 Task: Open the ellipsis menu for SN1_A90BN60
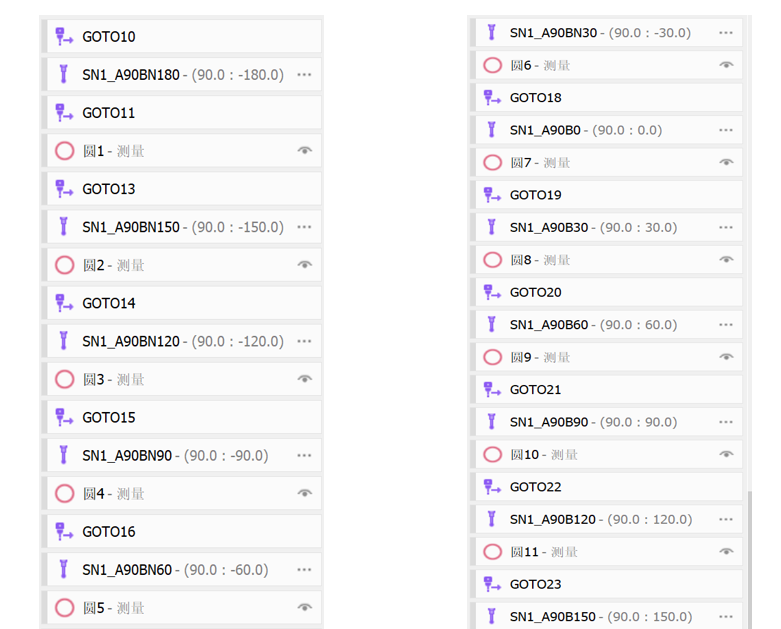coord(305,570)
